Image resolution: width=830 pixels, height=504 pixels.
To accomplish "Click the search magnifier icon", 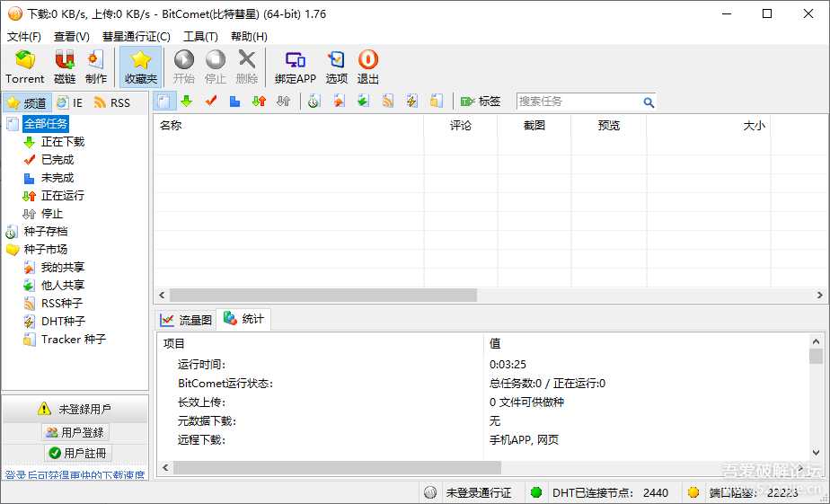I will (649, 102).
